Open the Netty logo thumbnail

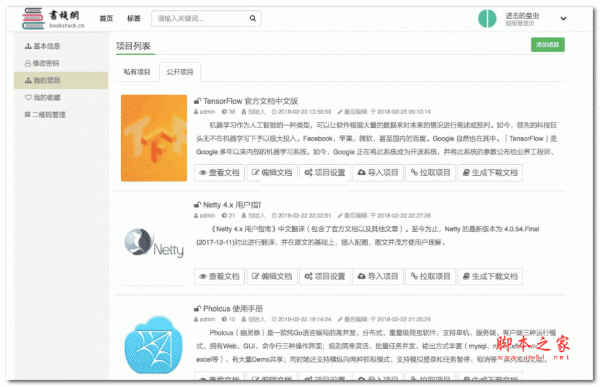154,242
